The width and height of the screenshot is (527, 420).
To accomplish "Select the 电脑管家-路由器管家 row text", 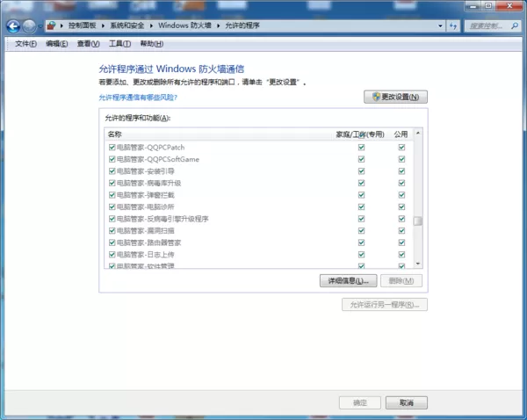I will (x=149, y=243).
